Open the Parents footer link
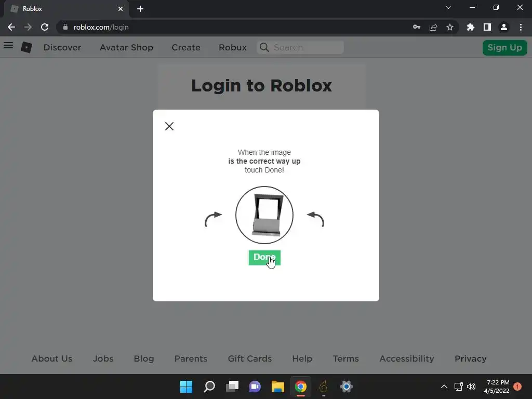This screenshot has height=399, width=532. pos(191,358)
